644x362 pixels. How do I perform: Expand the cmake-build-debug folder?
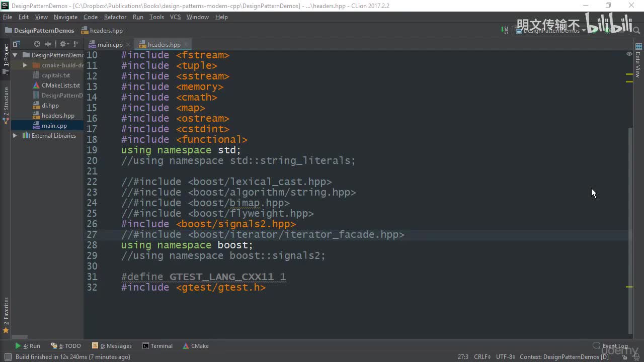click(x=25, y=65)
